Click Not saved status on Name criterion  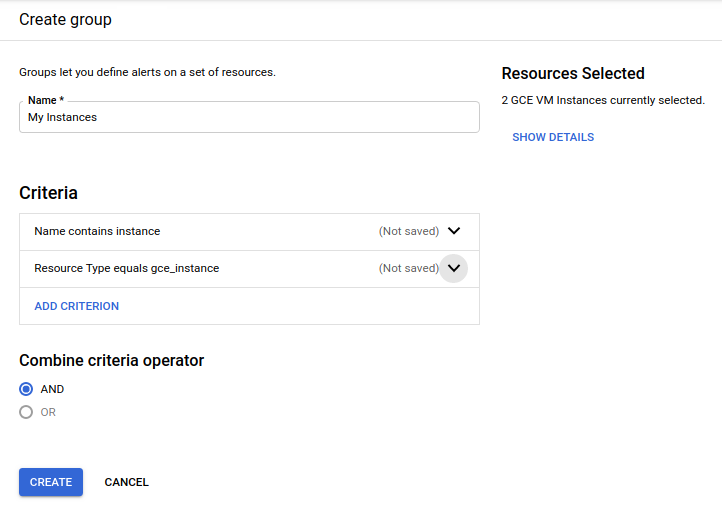pyautogui.click(x=409, y=231)
